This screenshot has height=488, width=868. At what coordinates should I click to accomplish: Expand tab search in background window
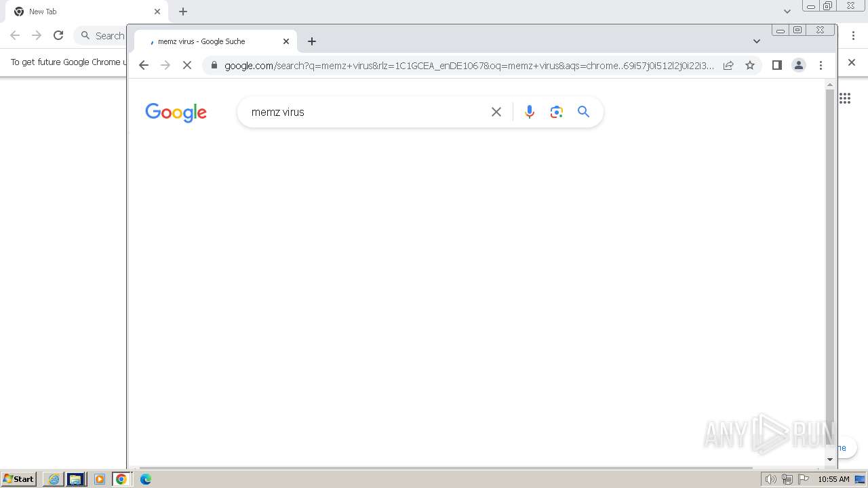(787, 12)
